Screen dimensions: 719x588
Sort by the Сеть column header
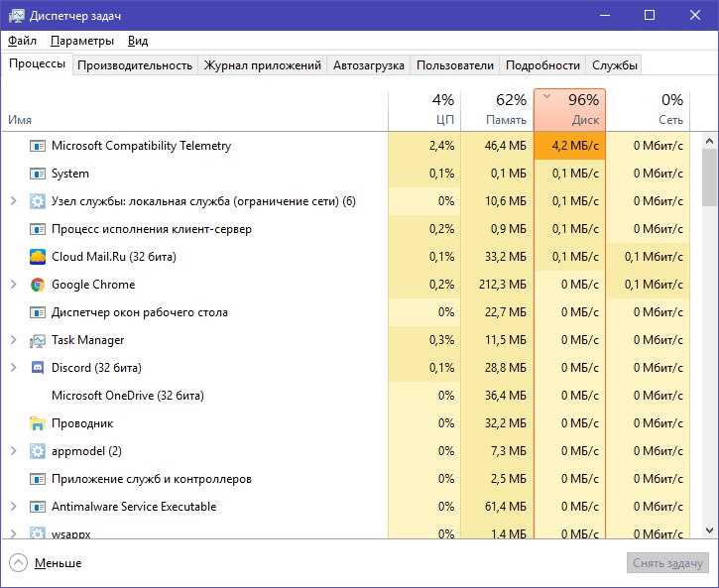tap(648, 110)
